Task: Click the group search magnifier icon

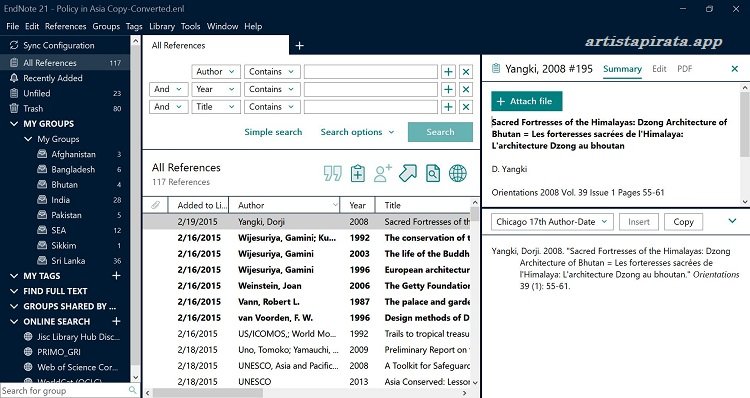Action: coord(132,390)
